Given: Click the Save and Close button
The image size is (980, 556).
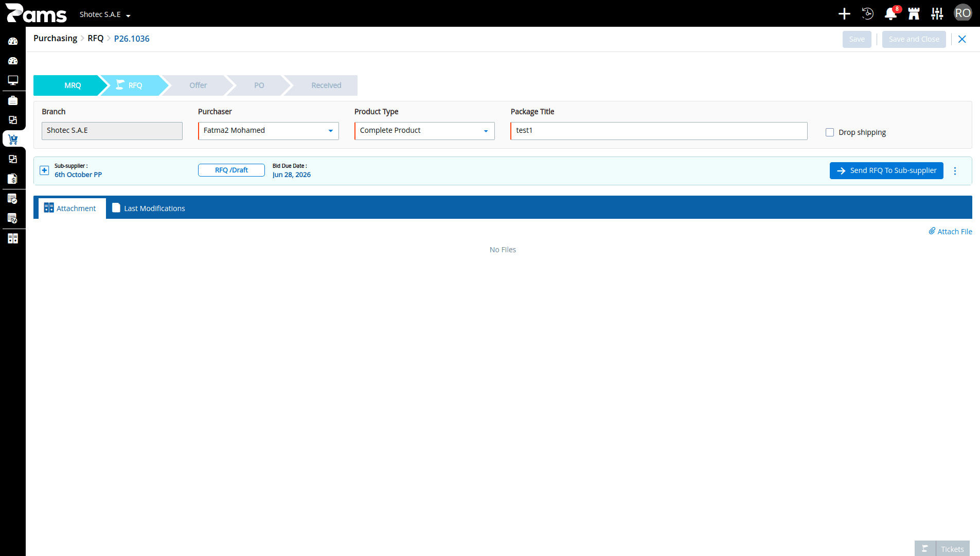Looking at the screenshot, I should (x=914, y=39).
